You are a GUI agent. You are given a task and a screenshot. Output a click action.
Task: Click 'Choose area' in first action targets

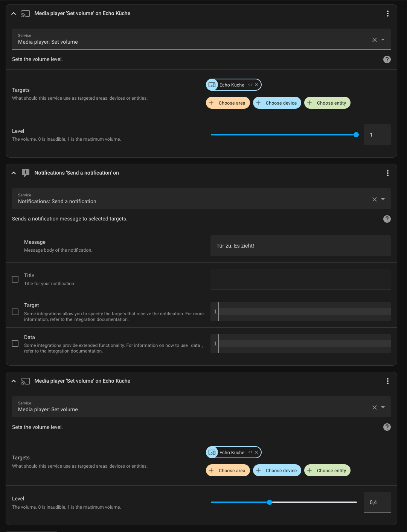[x=228, y=103]
